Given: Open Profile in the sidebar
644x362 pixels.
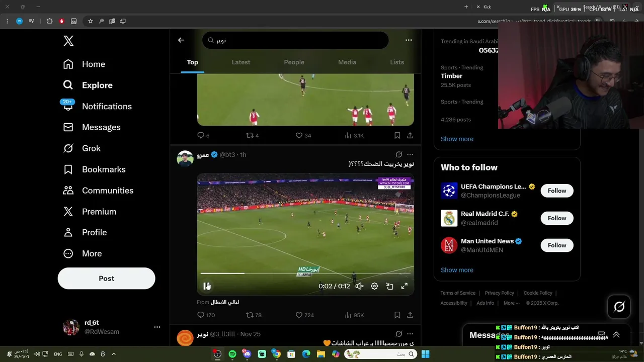Looking at the screenshot, I should click(85, 232).
